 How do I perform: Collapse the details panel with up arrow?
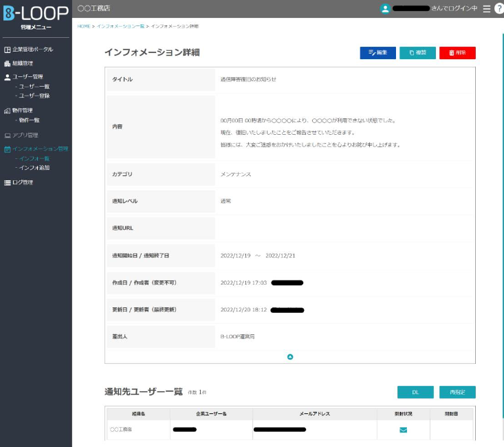pyautogui.click(x=290, y=356)
